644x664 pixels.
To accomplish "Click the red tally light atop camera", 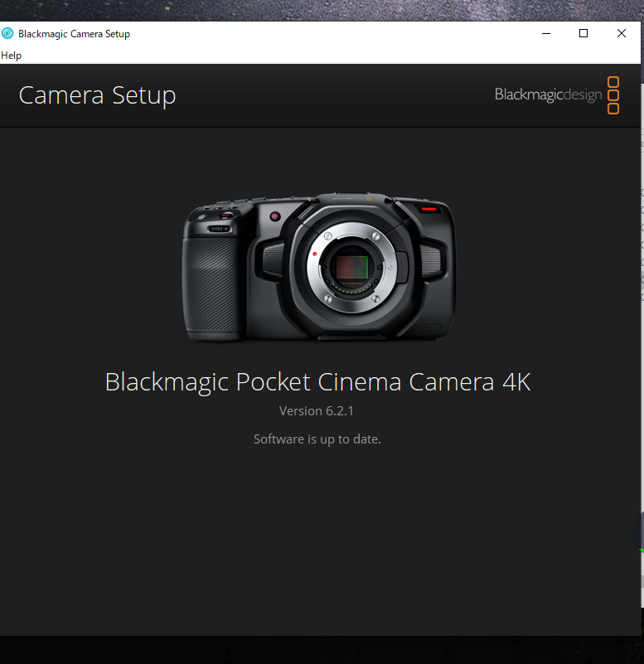I will (x=428, y=211).
